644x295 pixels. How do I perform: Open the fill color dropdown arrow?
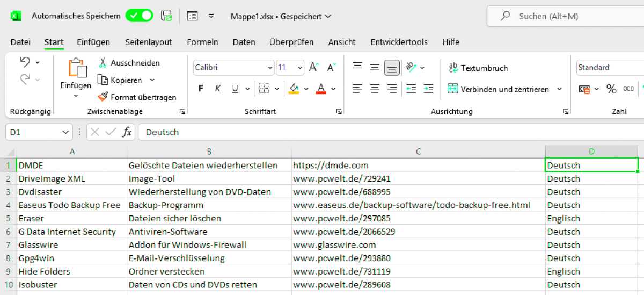[x=306, y=89]
